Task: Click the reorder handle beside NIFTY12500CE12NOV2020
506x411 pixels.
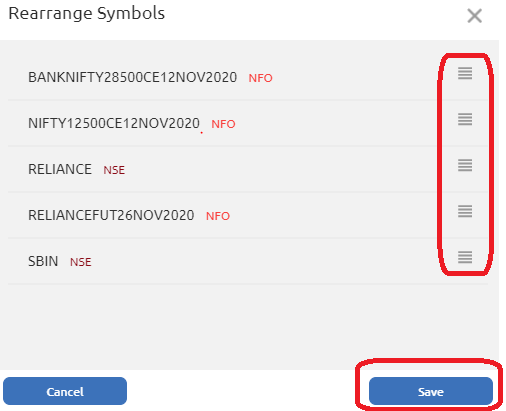Action: (465, 119)
